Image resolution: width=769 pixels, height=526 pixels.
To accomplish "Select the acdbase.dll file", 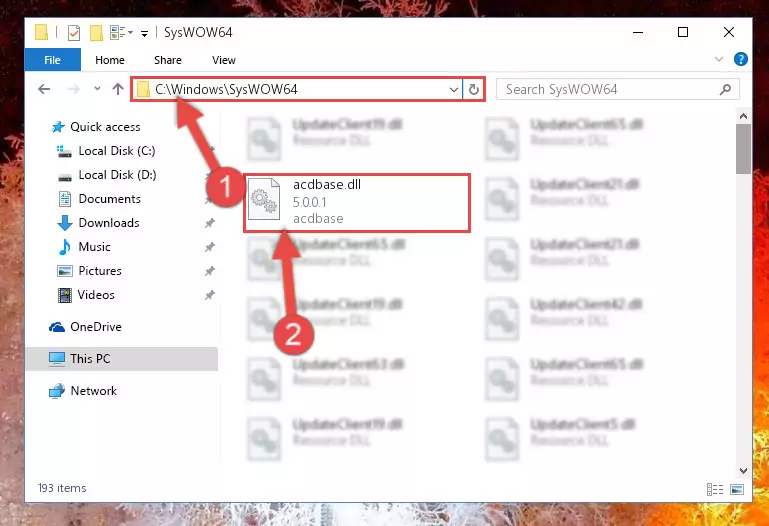I will click(357, 202).
